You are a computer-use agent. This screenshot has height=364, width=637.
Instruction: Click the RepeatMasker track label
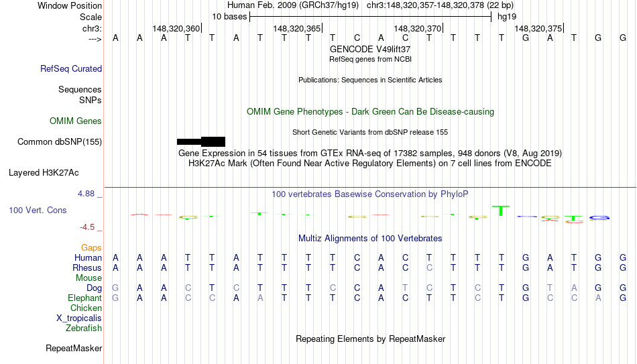74,348
